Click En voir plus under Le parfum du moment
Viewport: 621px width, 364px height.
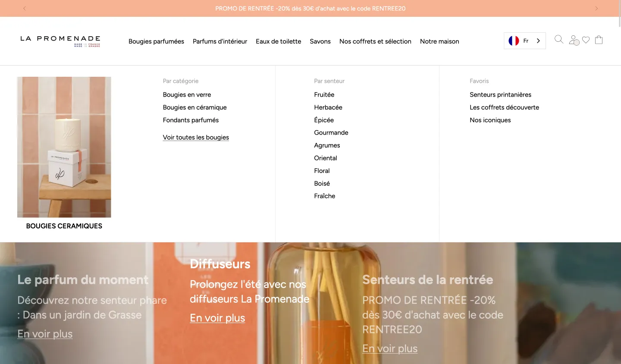[x=45, y=334]
